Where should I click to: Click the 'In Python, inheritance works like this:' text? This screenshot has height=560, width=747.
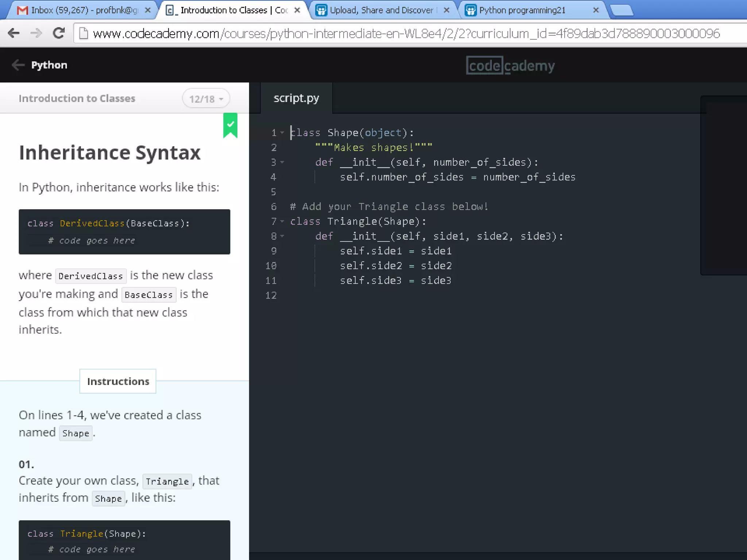tap(119, 187)
